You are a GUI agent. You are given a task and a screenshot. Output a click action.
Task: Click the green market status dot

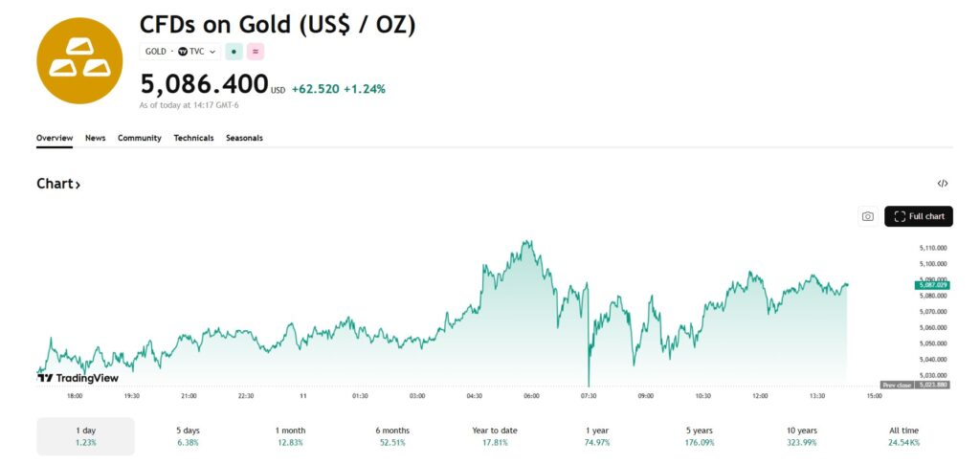pos(234,52)
